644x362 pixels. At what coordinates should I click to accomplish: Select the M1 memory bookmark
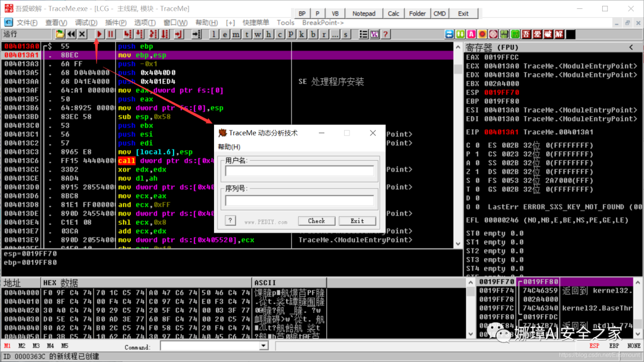pyautogui.click(x=7, y=346)
